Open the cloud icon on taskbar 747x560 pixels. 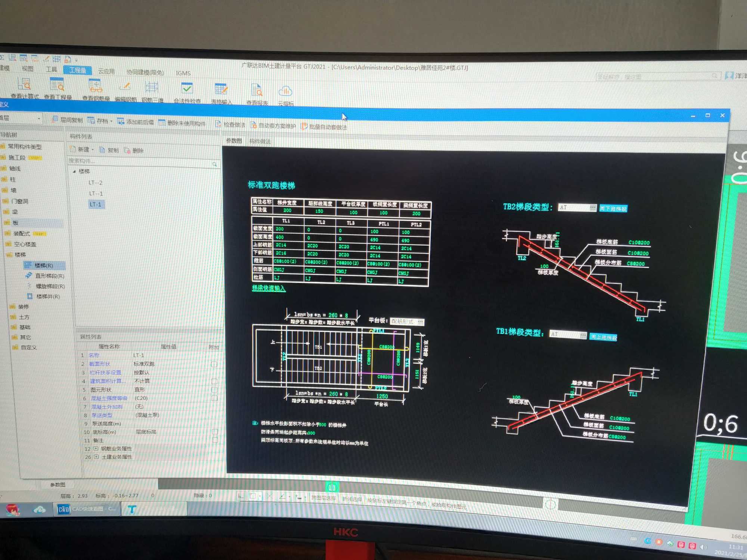39,509
